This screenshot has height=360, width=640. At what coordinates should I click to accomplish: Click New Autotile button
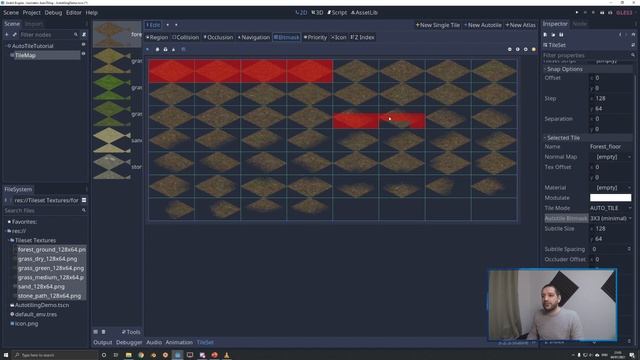coord(482,25)
